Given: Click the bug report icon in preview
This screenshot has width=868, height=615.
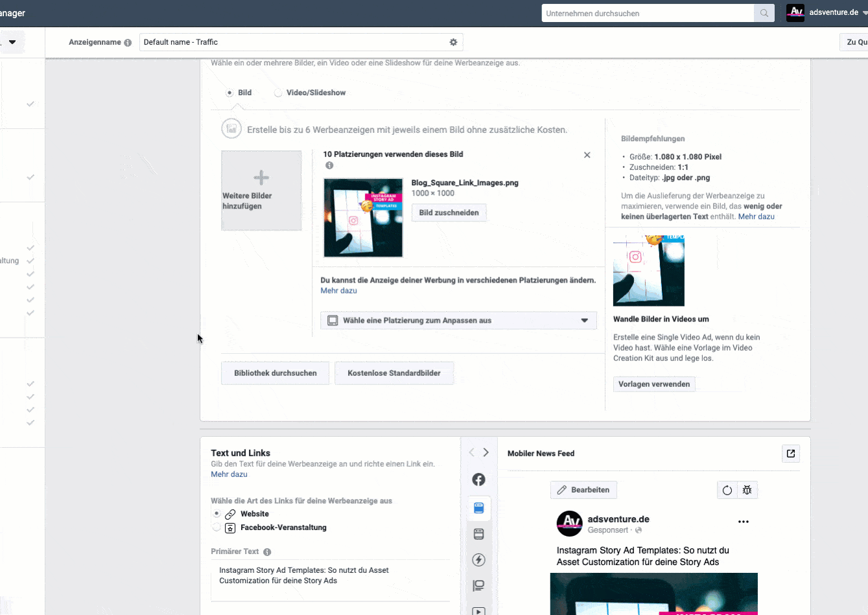Looking at the screenshot, I should tap(747, 491).
